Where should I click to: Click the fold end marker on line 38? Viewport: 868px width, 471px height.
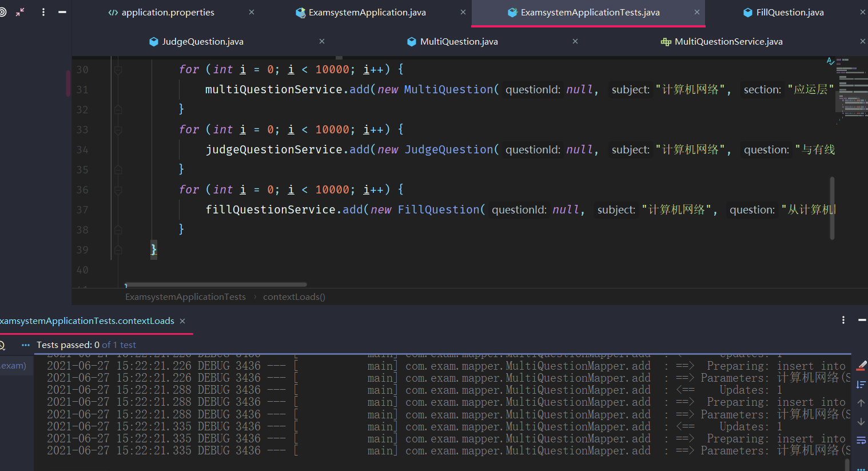tap(118, 229)
